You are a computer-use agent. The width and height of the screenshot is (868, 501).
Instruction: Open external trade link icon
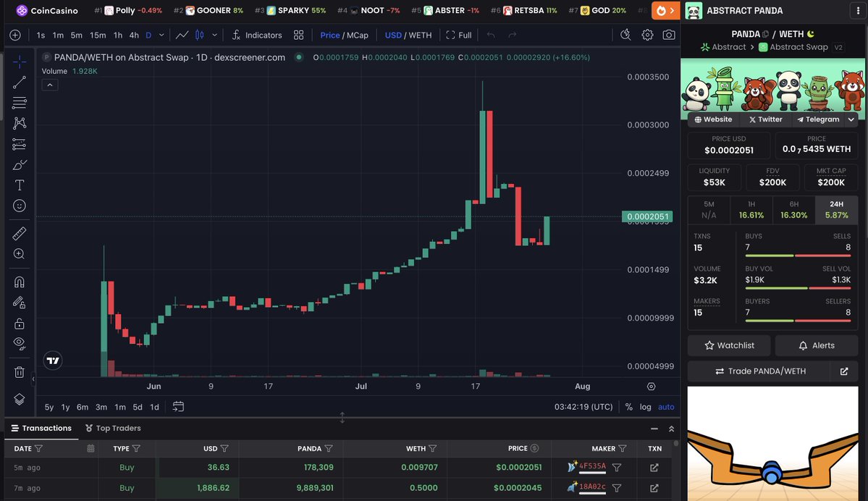(844, 371)
